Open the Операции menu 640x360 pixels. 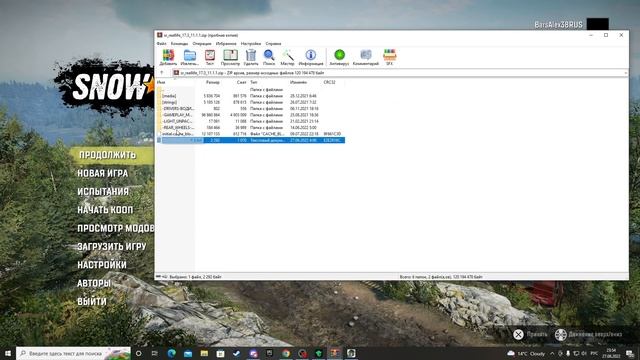202,43
